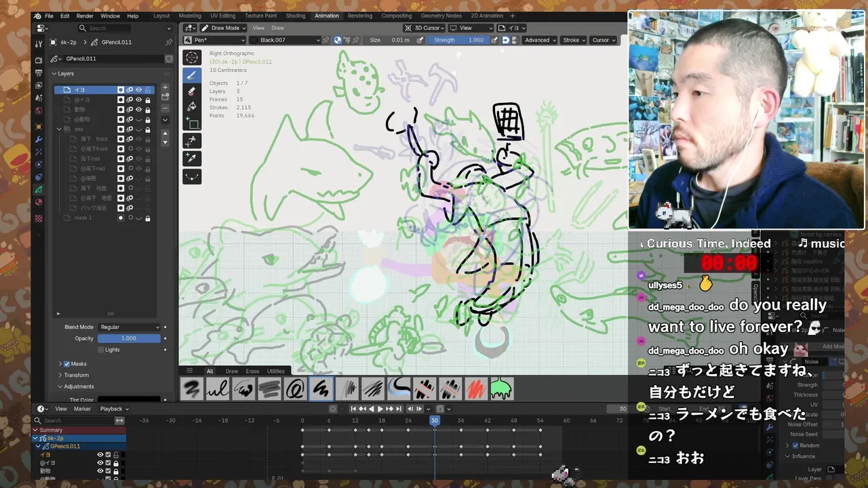Viewport: 868px width, 488px height.
Task: Select the green dripping brush thumbnail
Action: click(502, 388)
